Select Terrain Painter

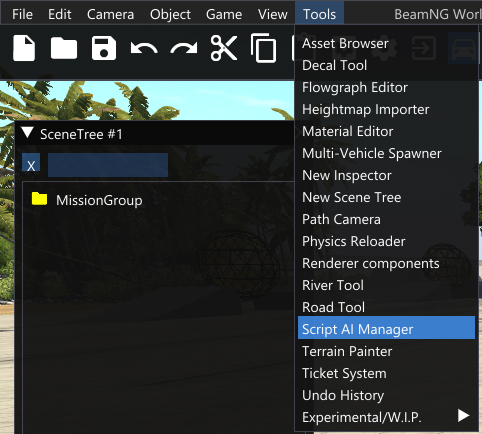click(386, 351)
